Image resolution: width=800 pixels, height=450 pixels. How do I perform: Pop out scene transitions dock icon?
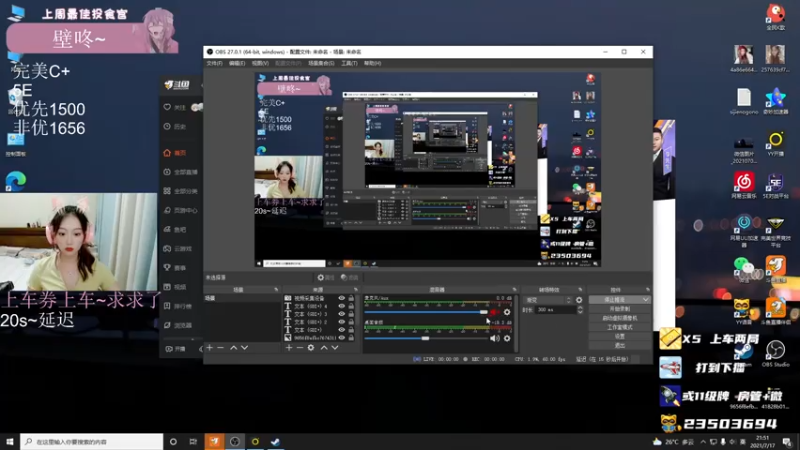click(580, 289)
